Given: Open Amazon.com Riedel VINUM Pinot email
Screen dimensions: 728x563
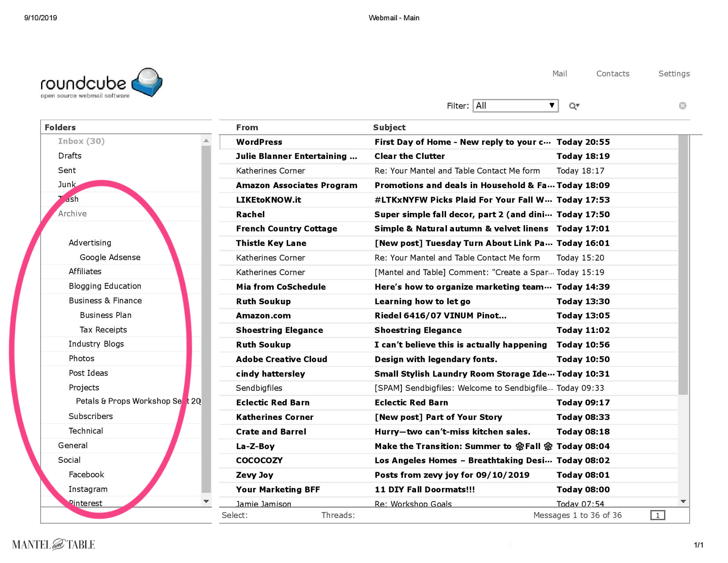Looking at the screenshot, I should click(448, 316).
